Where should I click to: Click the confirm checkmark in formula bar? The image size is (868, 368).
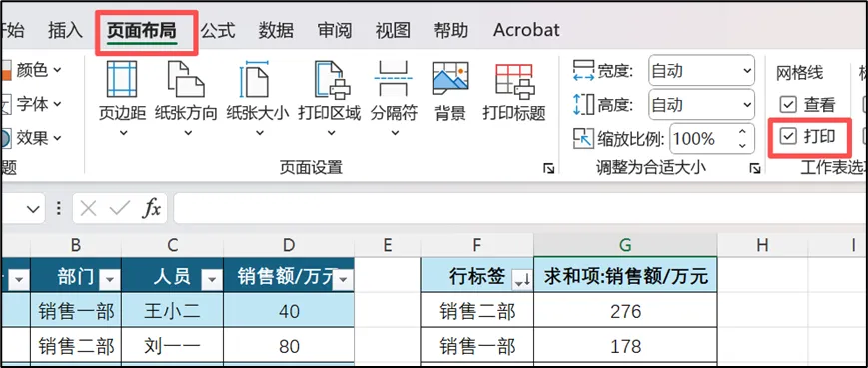tap(120, 208)
